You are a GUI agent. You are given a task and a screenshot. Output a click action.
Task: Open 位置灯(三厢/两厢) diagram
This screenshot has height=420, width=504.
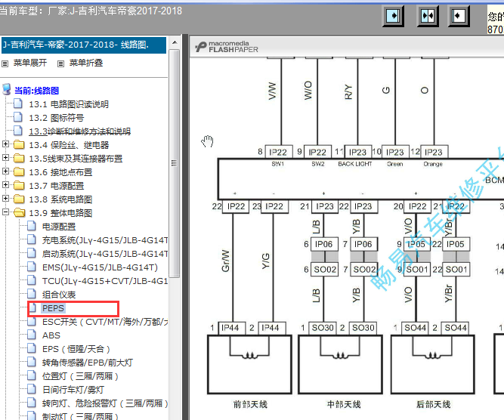(80, 376)
